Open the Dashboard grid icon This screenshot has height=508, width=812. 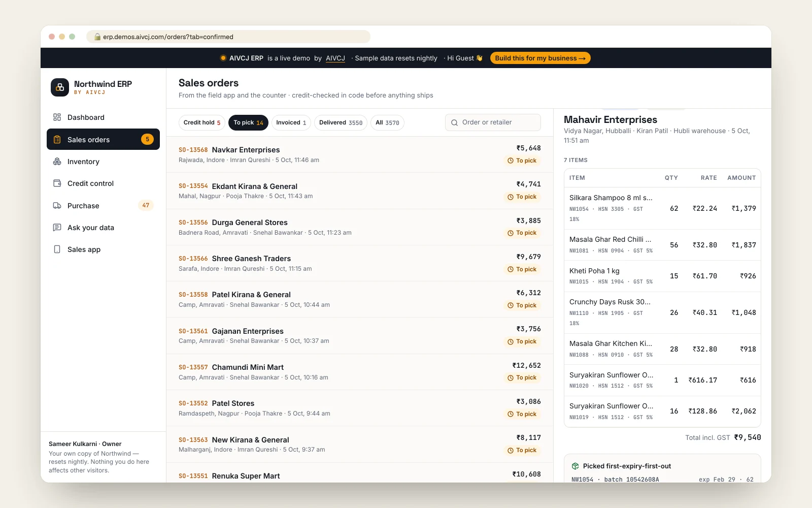coord(57,117)
